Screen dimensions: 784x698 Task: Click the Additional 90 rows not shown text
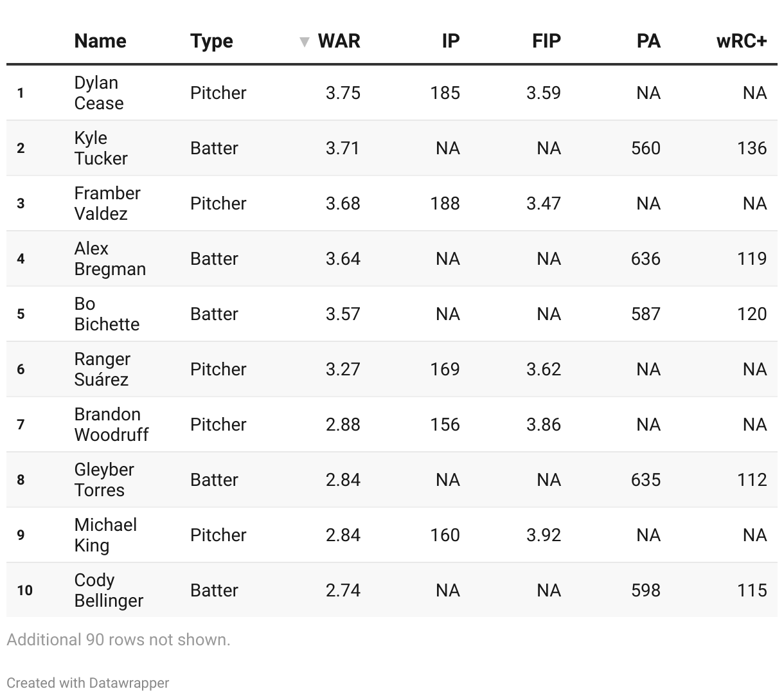[x=118, y=640]
